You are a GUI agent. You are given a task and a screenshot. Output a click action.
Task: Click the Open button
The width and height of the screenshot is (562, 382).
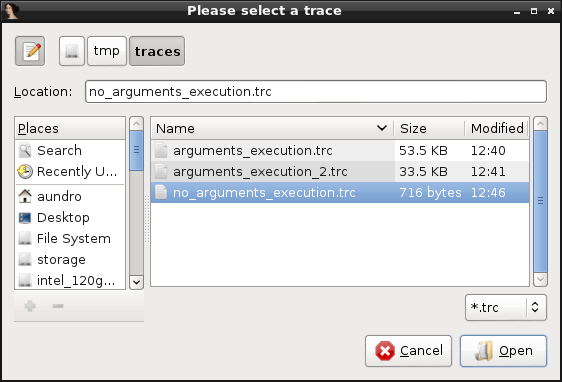tap(503, 351)
